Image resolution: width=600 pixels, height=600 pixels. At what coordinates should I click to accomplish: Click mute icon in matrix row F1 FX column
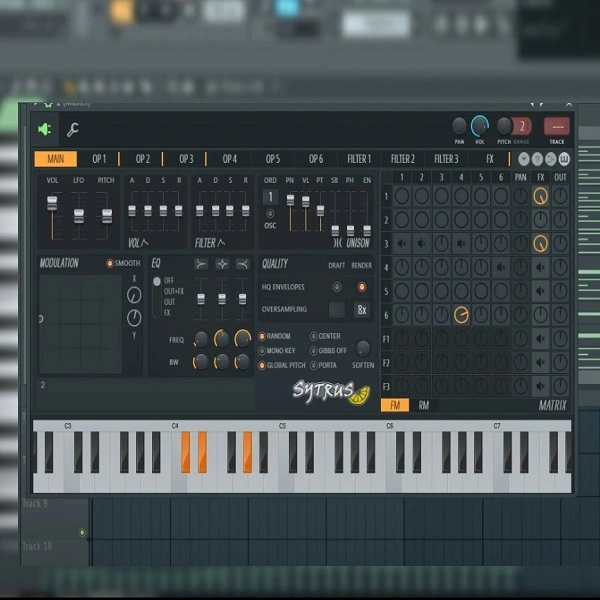tap(541, 339)
